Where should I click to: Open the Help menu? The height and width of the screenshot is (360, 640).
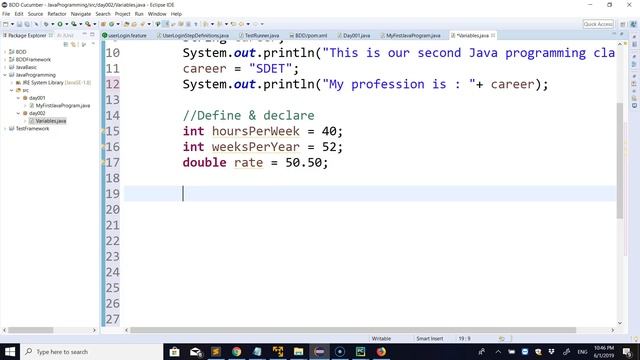pyautogui.click(x=176, y=14)
